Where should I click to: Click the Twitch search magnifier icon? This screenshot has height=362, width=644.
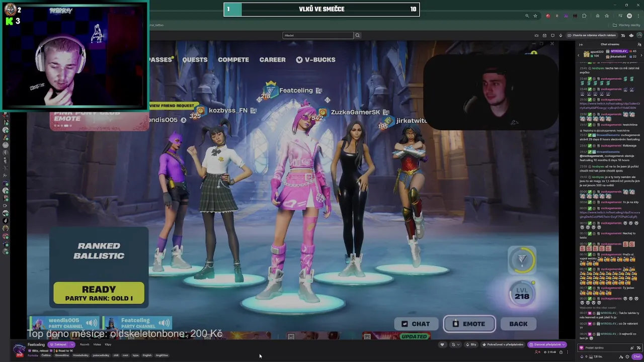click(x=357, y=35)
